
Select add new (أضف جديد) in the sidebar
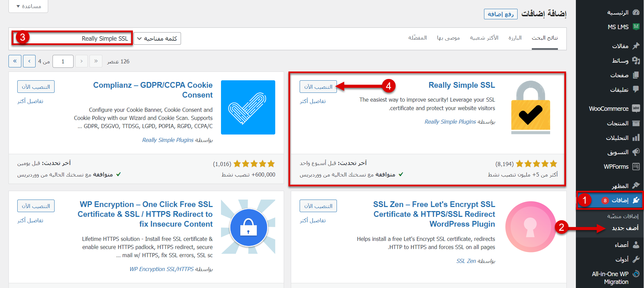(625, 228)
